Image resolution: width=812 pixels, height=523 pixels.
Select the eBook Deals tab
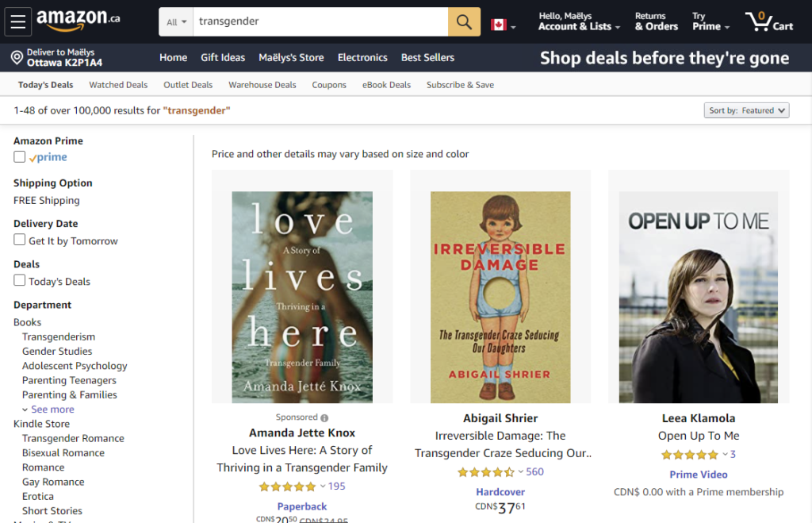tap(386, 85)
